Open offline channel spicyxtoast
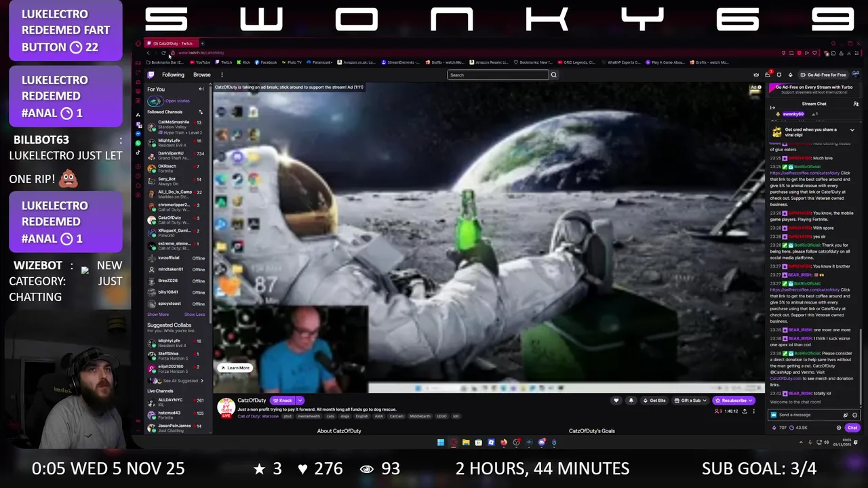Image resolution: width=868 pixels, height=488 pixels. [x=176, y=304]
